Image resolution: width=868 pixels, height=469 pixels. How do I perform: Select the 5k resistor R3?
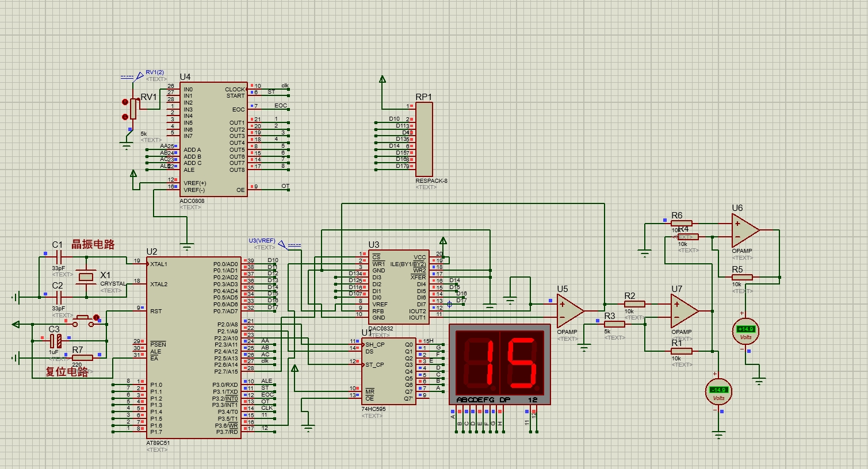coord(614,324)
